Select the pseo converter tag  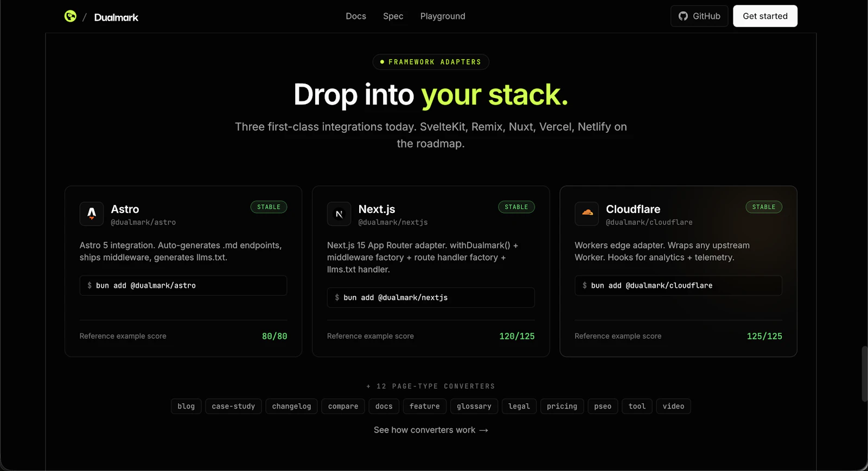pos(603,407)
